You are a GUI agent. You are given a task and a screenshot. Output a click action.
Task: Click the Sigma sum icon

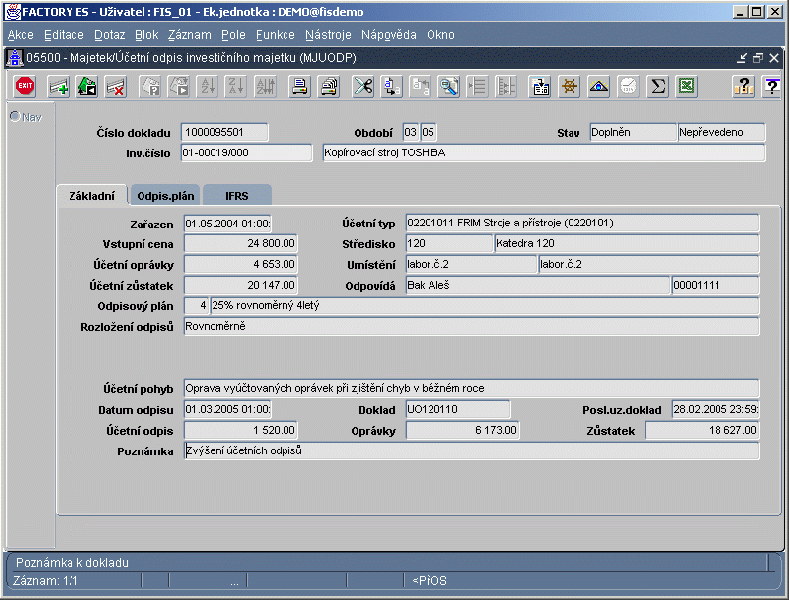(658, 87)
